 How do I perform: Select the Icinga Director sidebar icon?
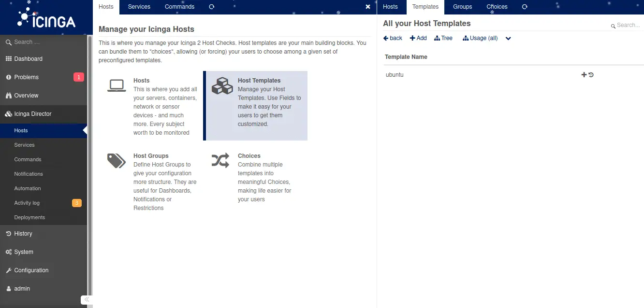(8, 113)
